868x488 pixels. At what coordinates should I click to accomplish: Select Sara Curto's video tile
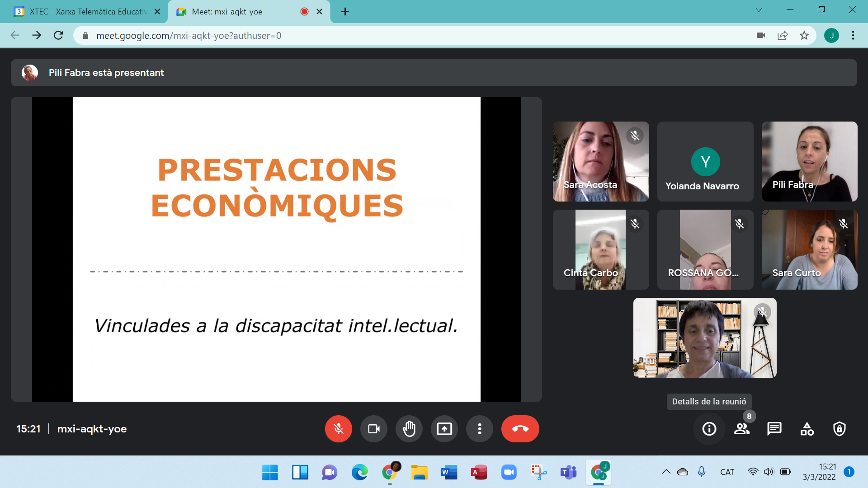[x=809, y=249]
